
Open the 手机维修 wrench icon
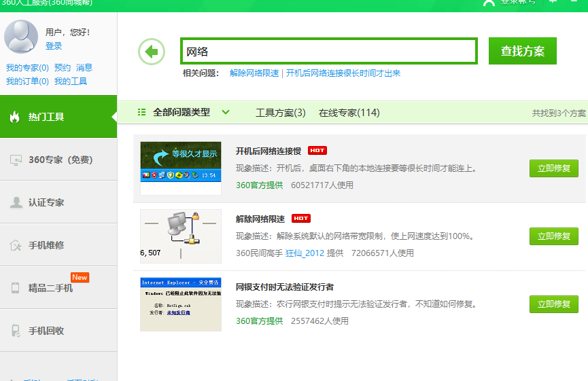coord(16,245)
